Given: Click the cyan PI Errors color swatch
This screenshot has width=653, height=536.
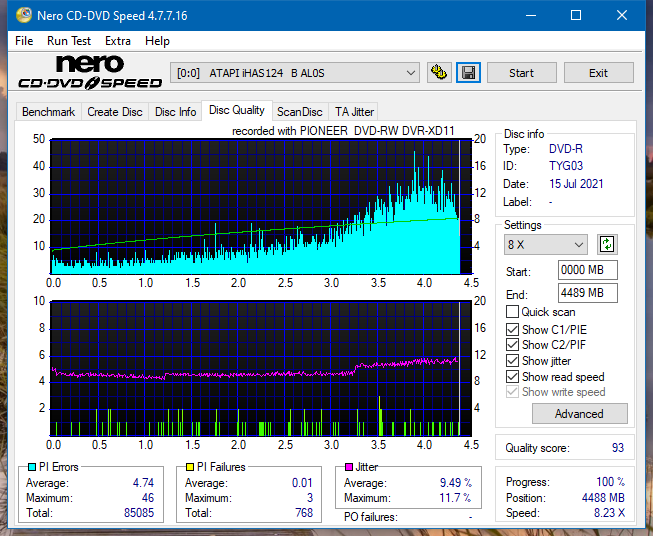Looking at the screenshot, I should click(32, 467).
